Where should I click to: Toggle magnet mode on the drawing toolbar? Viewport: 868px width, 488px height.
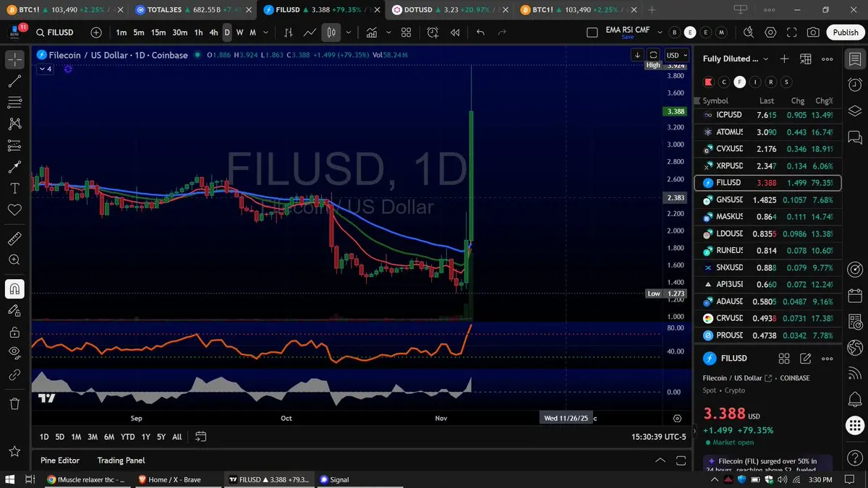14,289
